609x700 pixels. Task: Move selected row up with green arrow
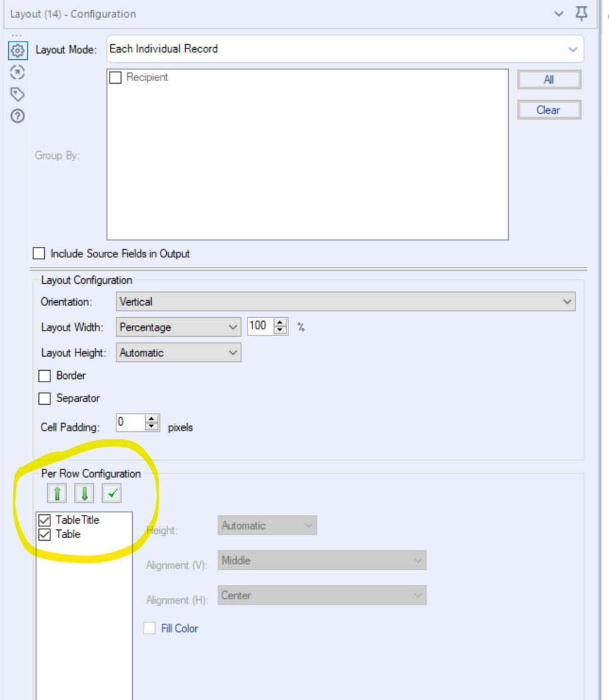(x=56, y=494)
